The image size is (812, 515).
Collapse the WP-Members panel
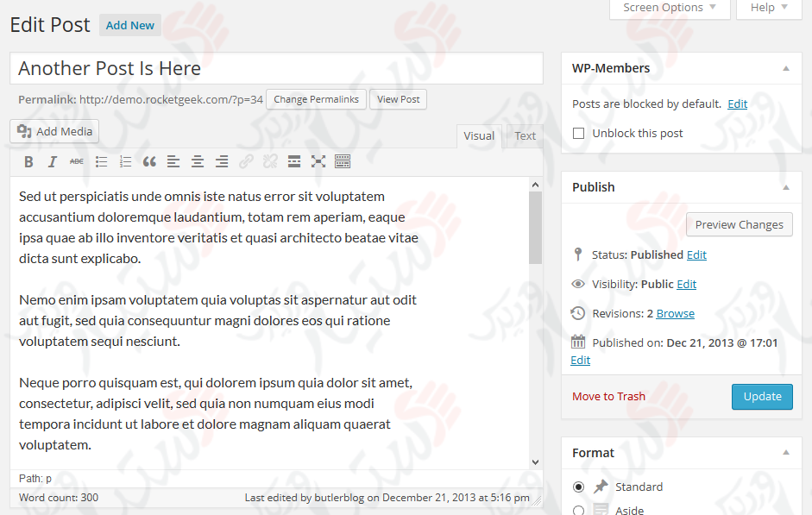tap(785, 67)
